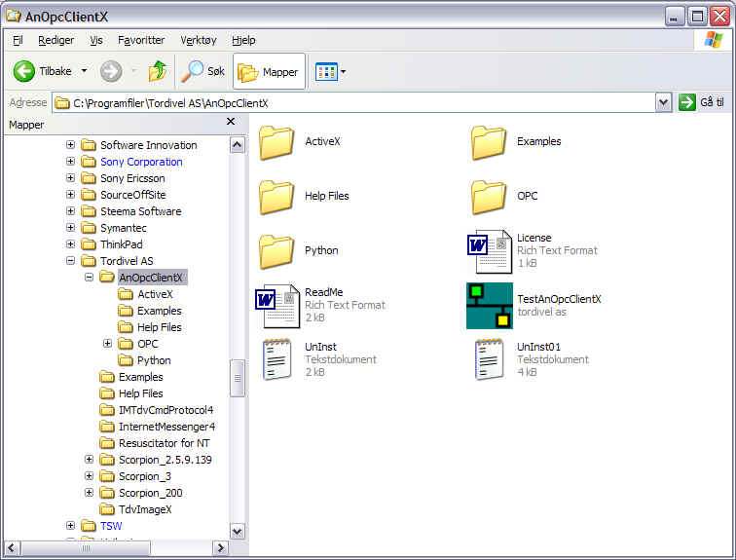The width and height of the screenshot is (736, 560).
Task: Open the views icon in toolbar
Action: [326, 72]
